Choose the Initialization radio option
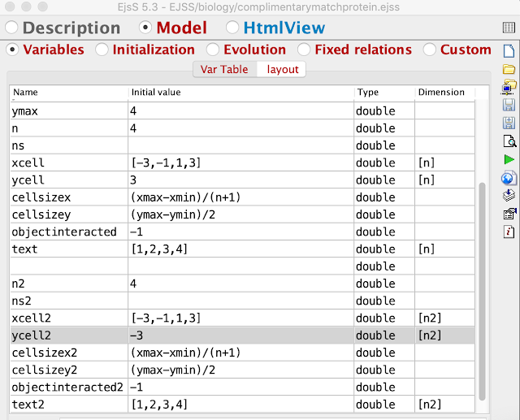Image resolution: width=520 pixels, height=420 pixels. [x=102, y=50]
